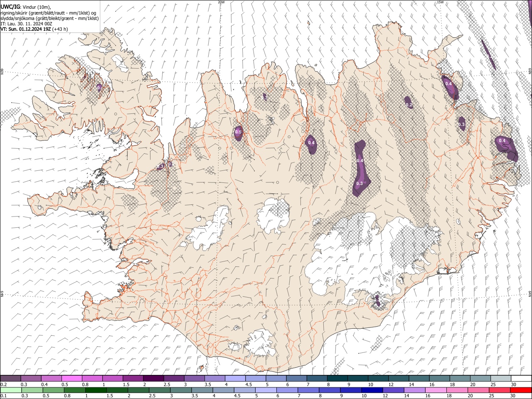Click the dark teal swatch between 8 and 9, upper legend
The height and width of the screenshot is (399, 532).
pos(337,379)
